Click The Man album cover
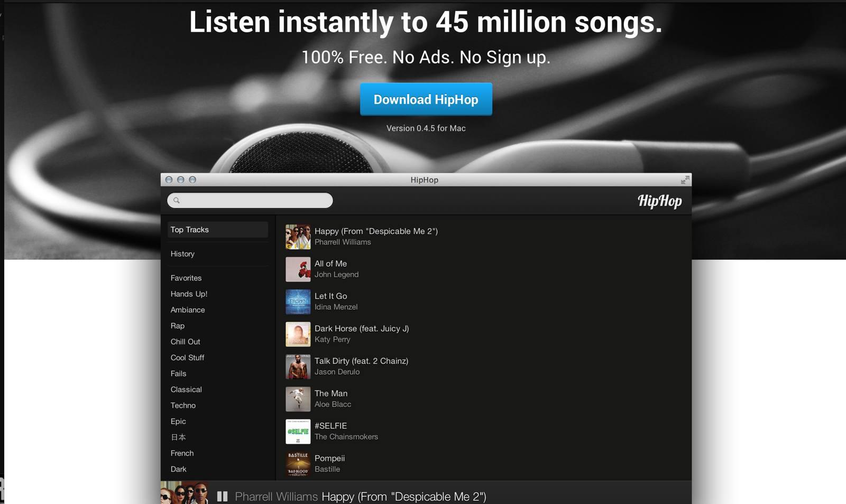 click(x=298, y=399)
